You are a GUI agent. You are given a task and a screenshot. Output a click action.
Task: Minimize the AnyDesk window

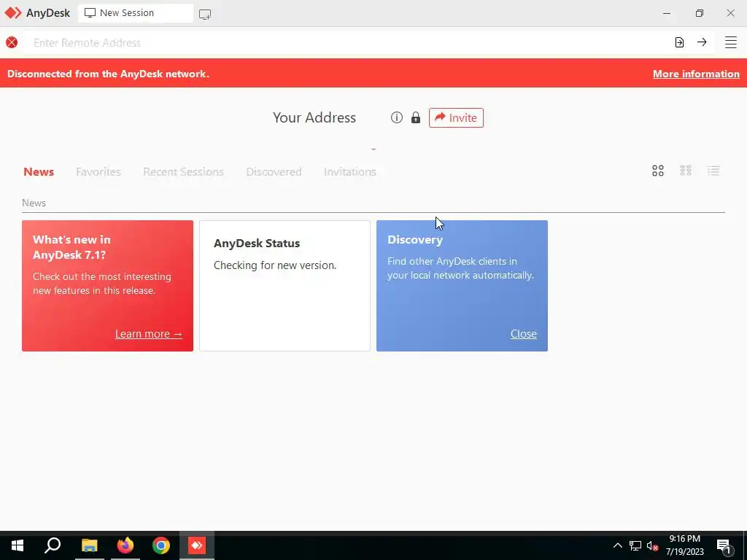pyautogui.click(x=667, y=13)
